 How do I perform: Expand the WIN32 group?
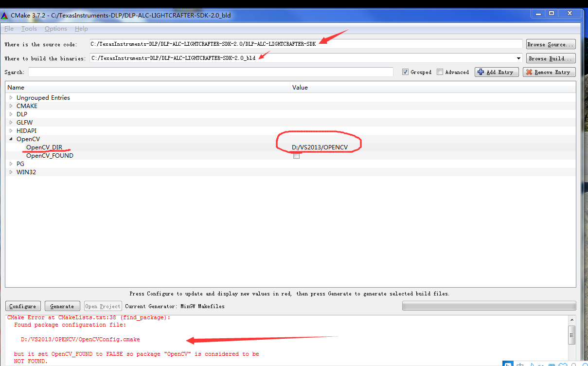11,172
